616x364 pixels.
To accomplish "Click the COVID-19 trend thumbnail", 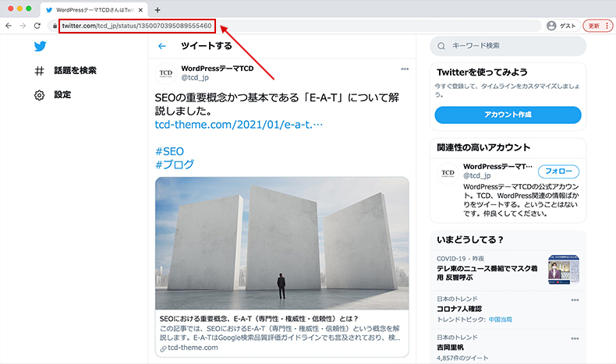I will (564, 270).
